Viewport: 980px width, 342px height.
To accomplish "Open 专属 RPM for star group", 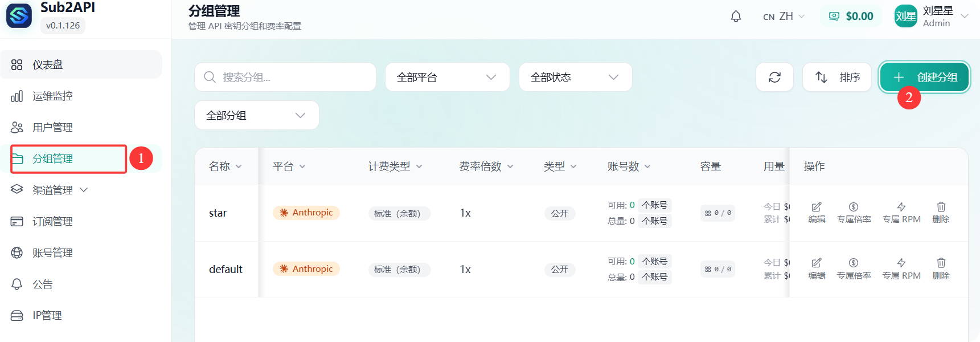I will coord(901,213).
